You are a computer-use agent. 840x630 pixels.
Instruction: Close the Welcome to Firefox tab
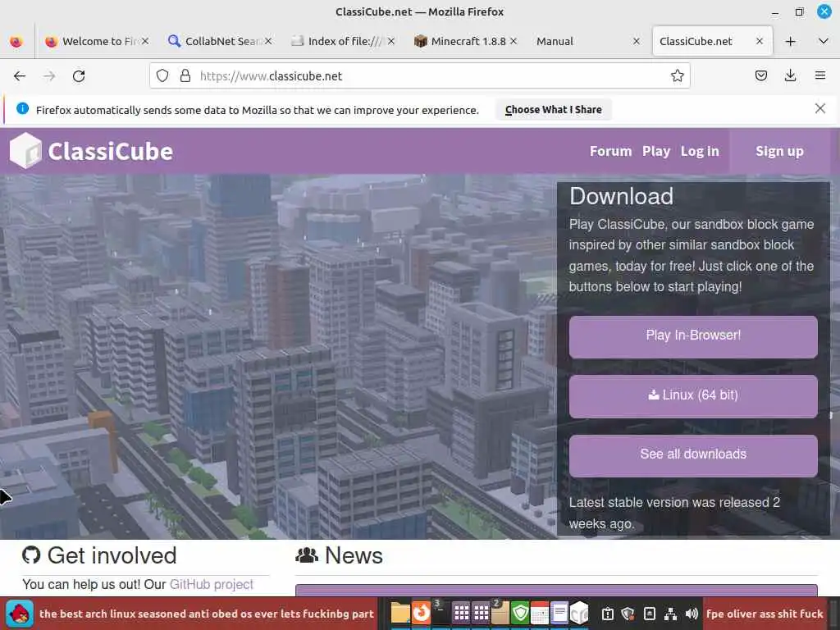pyautogui.click(x=145, y=41)
